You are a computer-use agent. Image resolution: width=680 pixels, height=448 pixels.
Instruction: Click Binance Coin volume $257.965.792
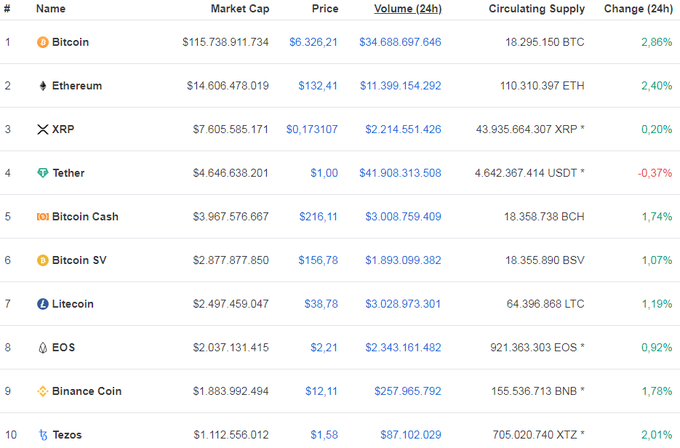408,391
